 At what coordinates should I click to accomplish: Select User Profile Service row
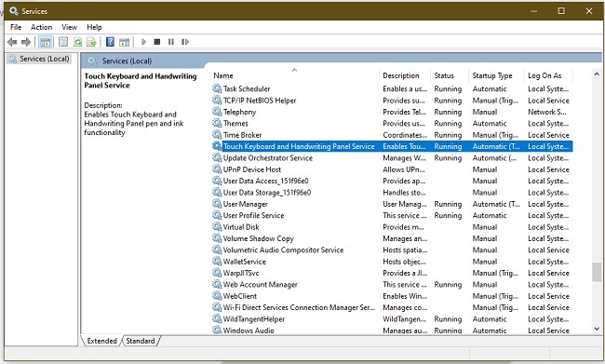(392, 215)
